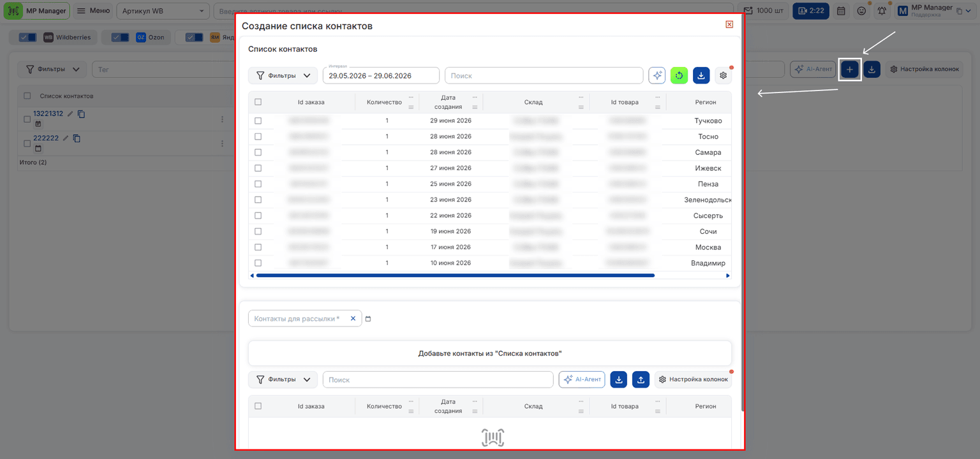Open the smiley feedback icon in the top bar

click(861, 11)
